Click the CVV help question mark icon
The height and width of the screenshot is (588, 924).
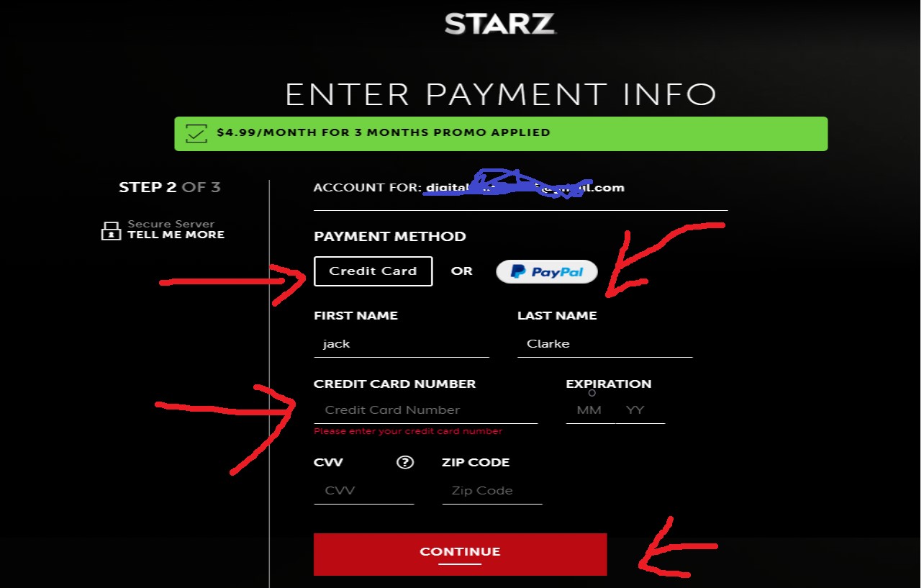(405, 462)
